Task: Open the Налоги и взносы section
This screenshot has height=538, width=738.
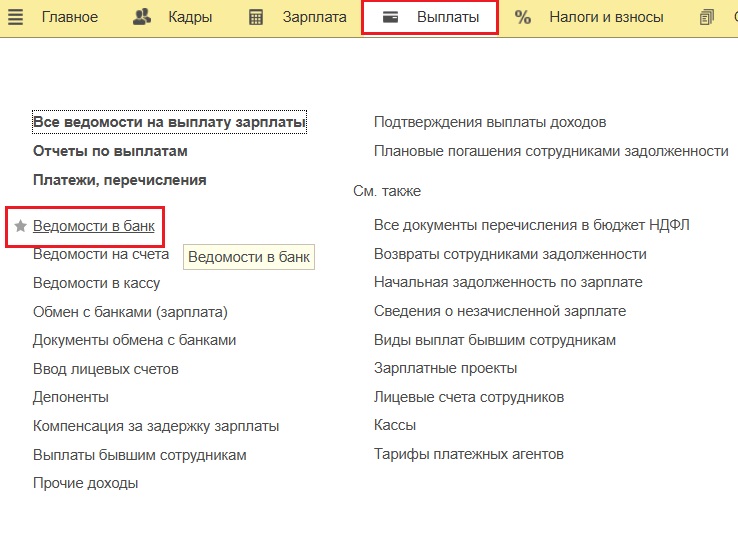Action: [x=606, y=17]
